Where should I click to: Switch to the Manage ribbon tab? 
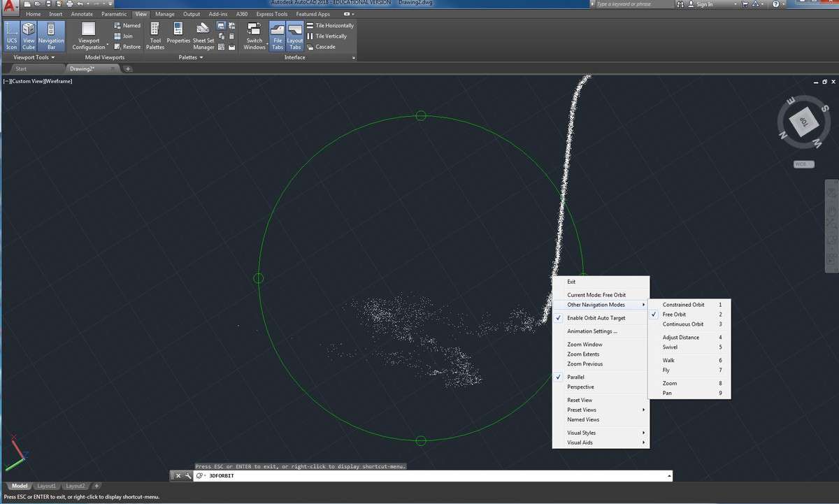tap(165, 14)
